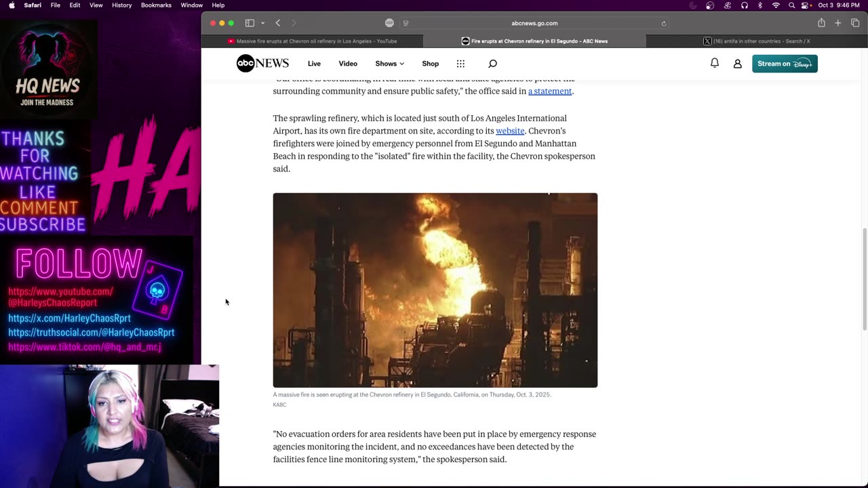Switch to the YouTube Chevron refinery tab
Viewport: 868px width, 488px height.
(312, 41)
